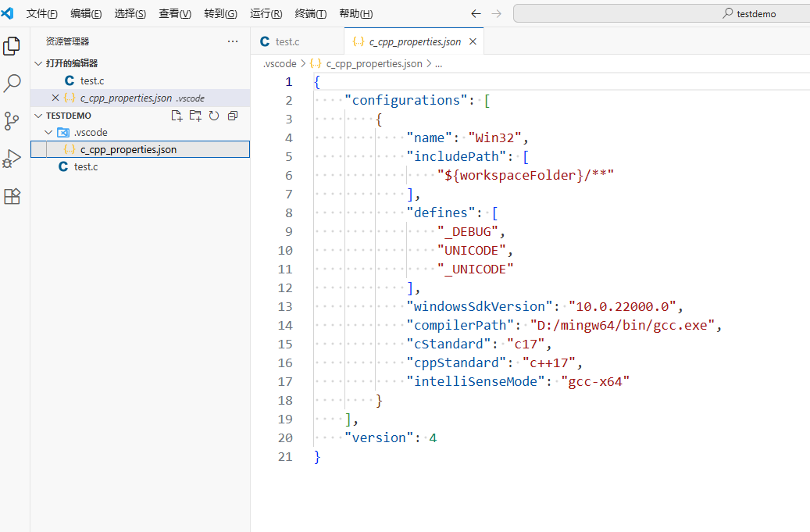The width and height of the screenshot is (810, 532).
Task: Click line number 14 in gutter
Action: 285,326
